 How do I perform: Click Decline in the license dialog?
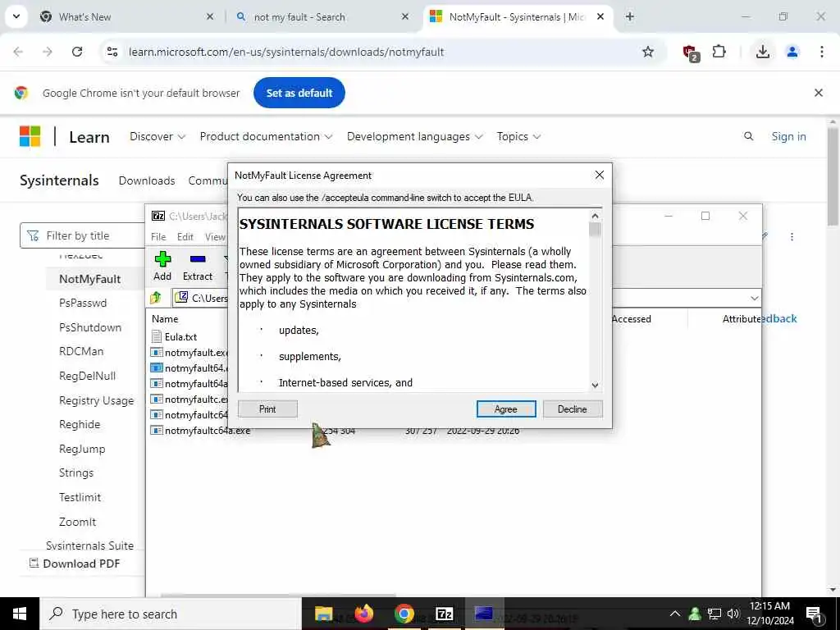[x=572, y=409]
